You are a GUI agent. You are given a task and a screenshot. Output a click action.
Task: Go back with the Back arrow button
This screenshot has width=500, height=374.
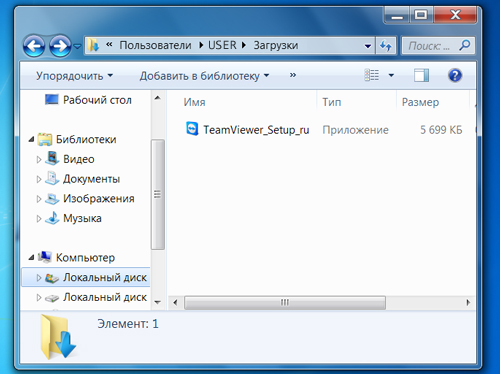click(x=34, y=46)
